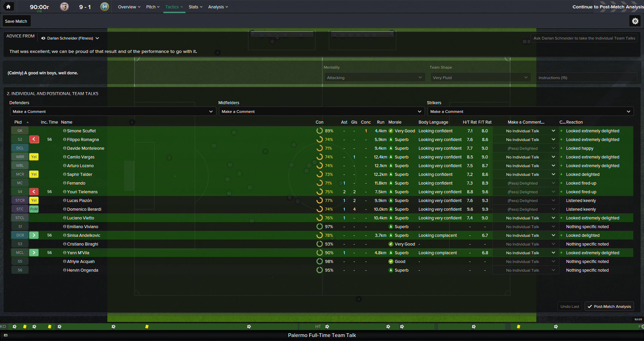Open individual talk dropdown for Camilo Vargas

click(x=526, y=157)
